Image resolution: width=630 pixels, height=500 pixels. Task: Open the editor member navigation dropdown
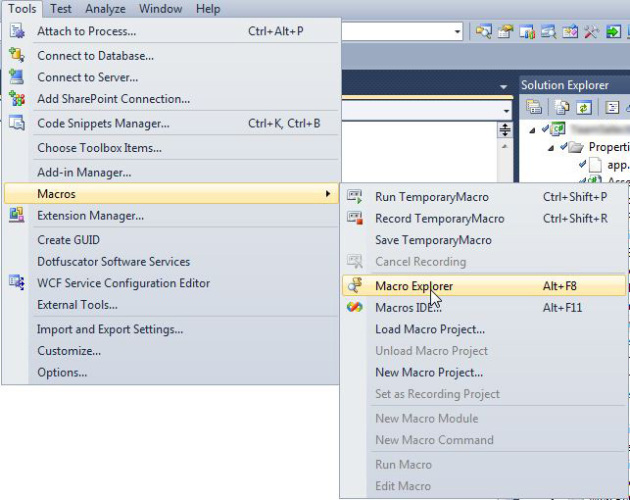point(506,111)
